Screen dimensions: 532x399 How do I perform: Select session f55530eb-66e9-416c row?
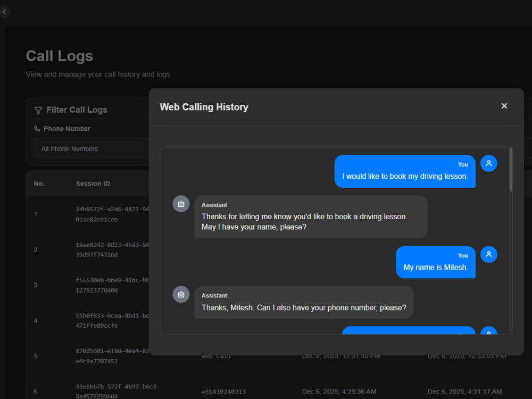pyautogui.click(x=88, y=285)
